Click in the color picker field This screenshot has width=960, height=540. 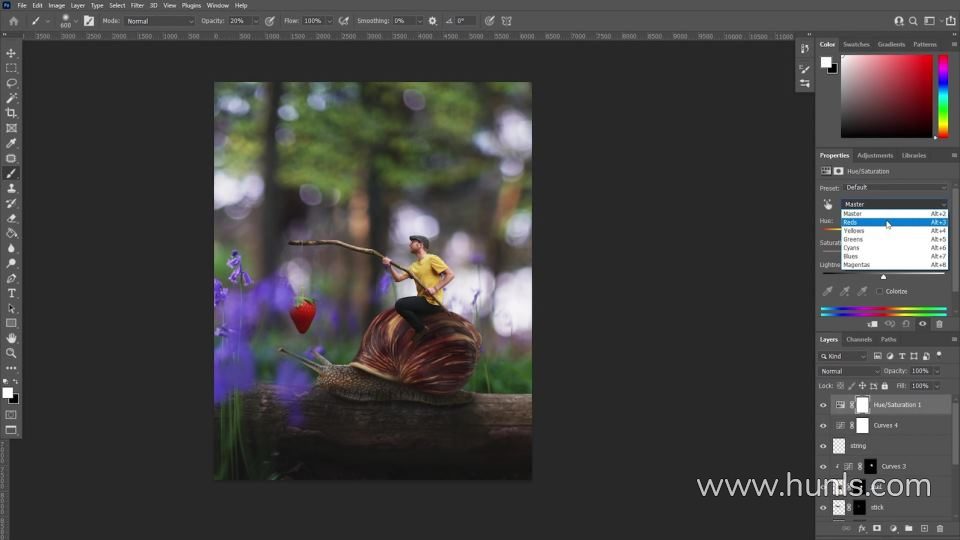pyautogui.click(x=886, y=96)
